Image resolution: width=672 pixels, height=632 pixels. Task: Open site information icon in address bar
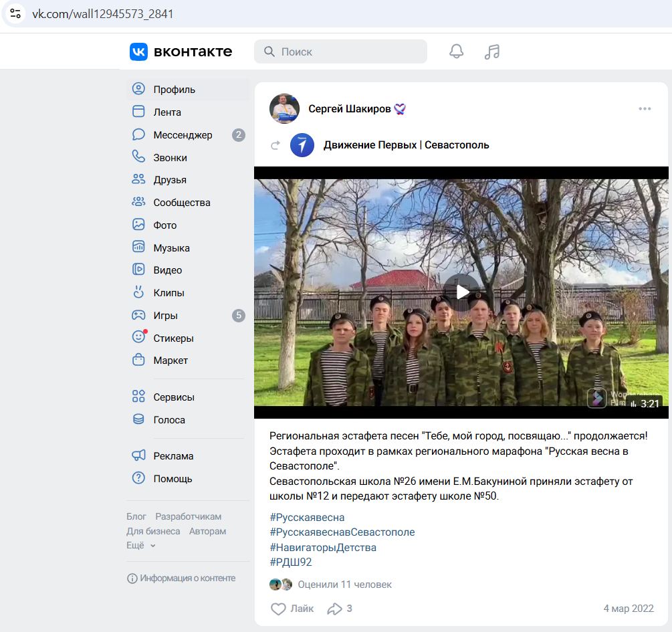click(15, 14)
